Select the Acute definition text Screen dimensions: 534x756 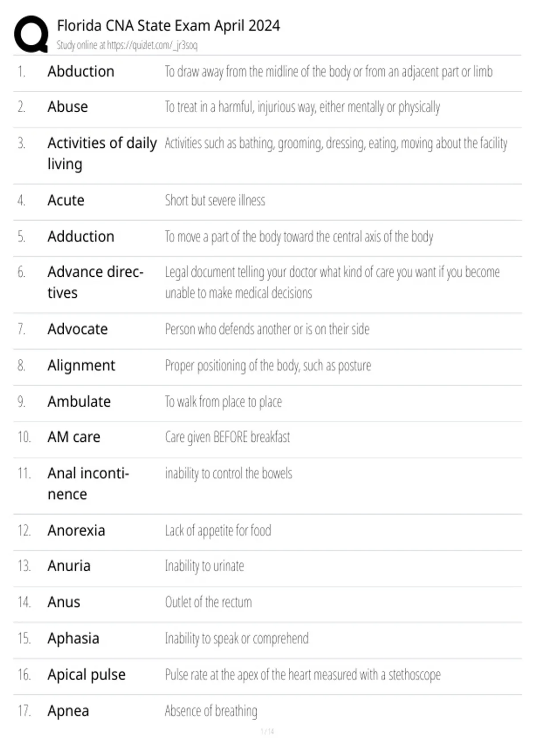(215, 201)
